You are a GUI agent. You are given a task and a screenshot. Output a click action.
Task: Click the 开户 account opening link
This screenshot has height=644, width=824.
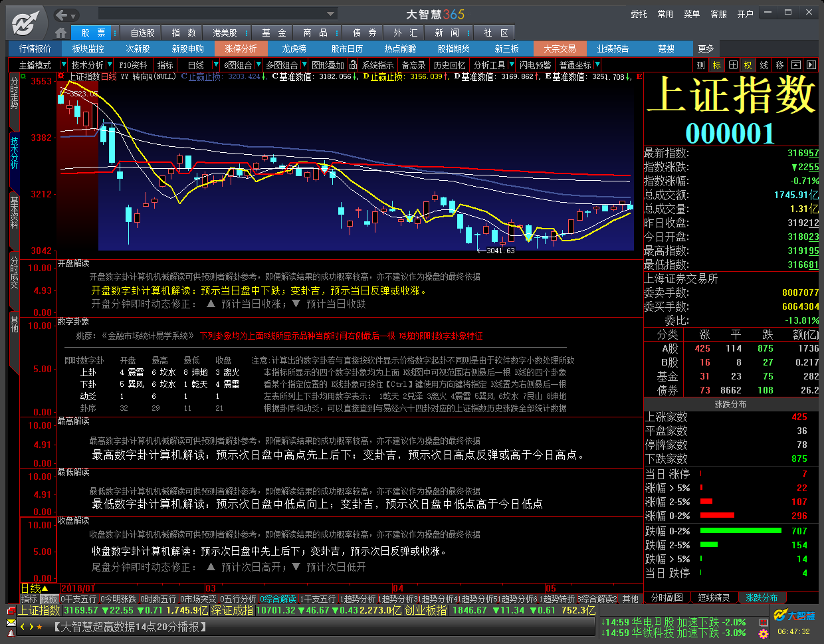(x=745, y=14)
